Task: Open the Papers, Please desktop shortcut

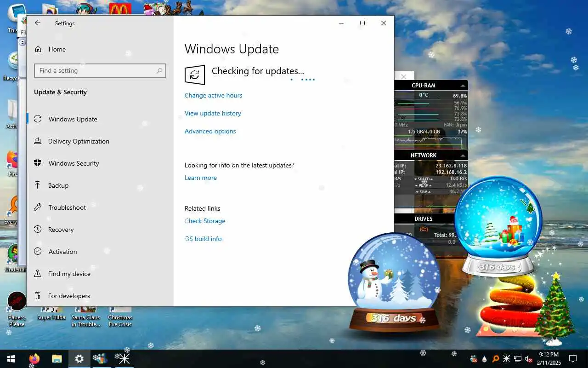Action: (17, 309)
